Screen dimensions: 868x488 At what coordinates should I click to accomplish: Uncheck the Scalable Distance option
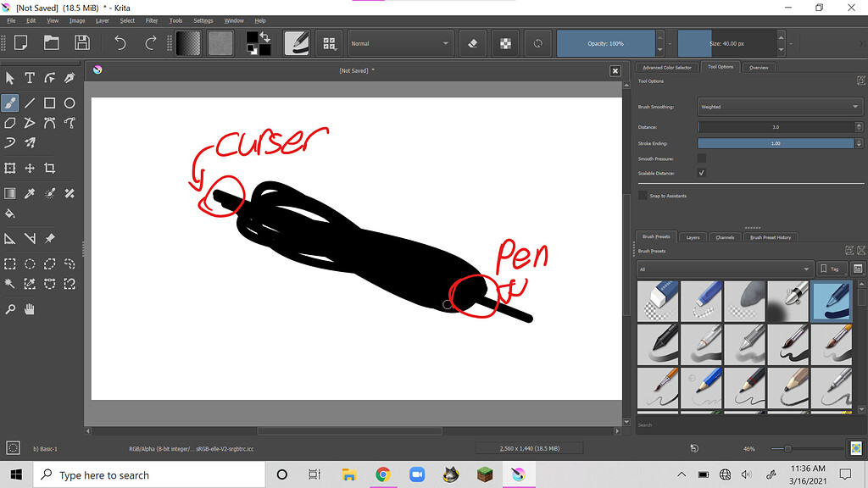pos(701,173)
